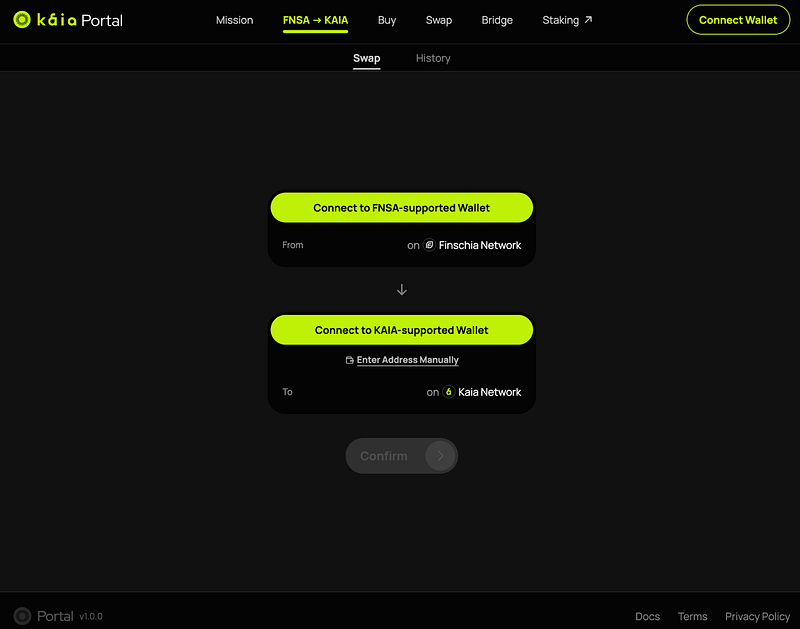The image size is (800, 629).
Task: Click the Finschia Network icon
Action: pos(429,245)
